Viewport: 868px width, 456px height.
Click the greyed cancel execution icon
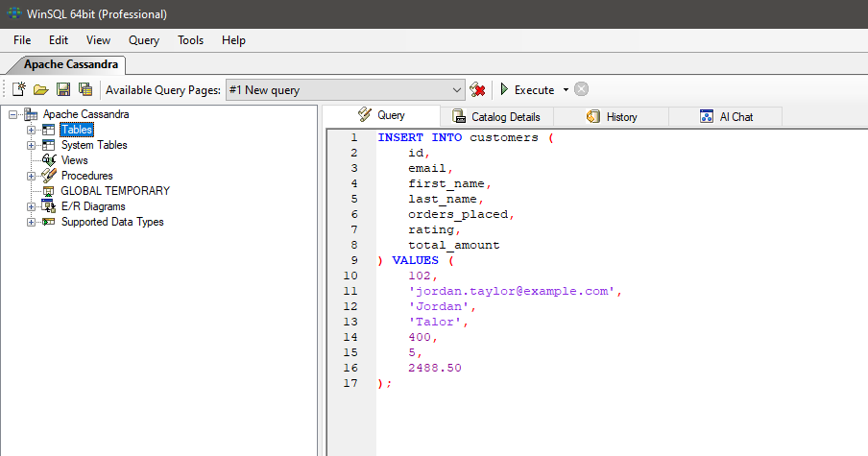point(581,89)
